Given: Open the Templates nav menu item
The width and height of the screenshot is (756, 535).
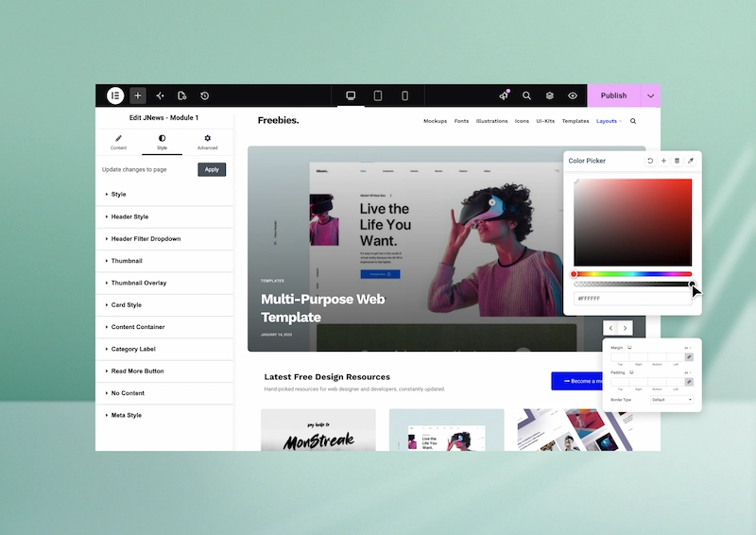Looking at the screenshot, I should tap(576, 121).
